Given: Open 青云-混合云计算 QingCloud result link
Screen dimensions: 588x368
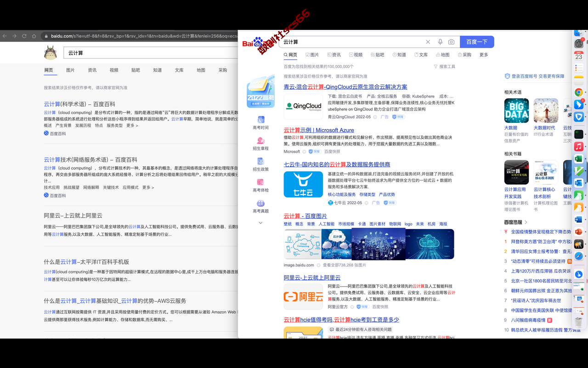Looking at the screenshot, I should [x=345, y=87].
